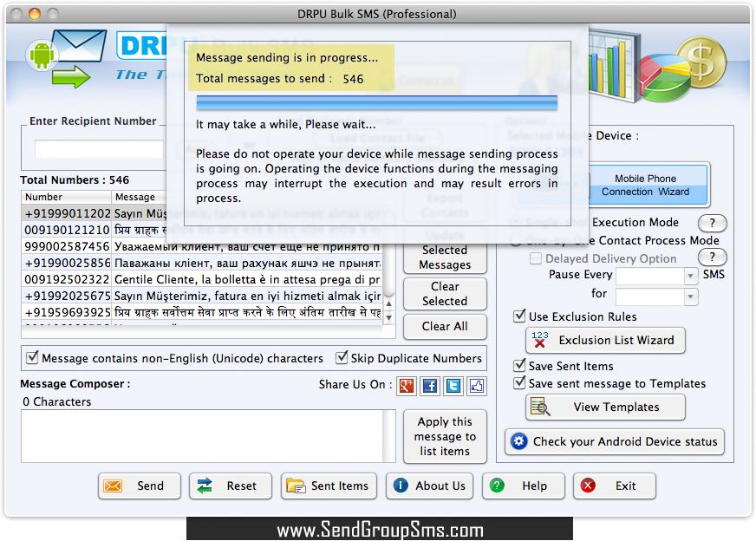756x541 pixels.
Task: Open the Pause Every dropdown
Action: pos(690,276)
